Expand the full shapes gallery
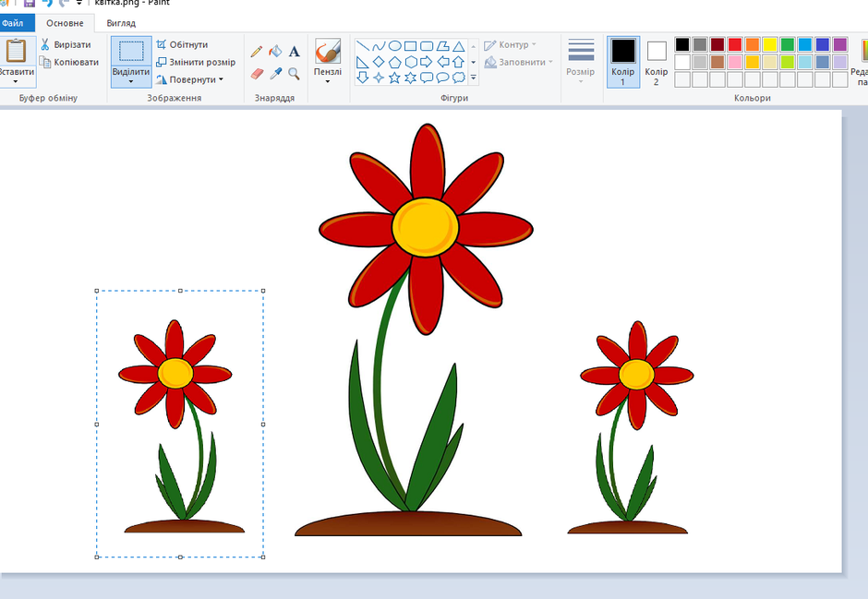The width and height of the screenshot is (868, 599). pos(474,78)
